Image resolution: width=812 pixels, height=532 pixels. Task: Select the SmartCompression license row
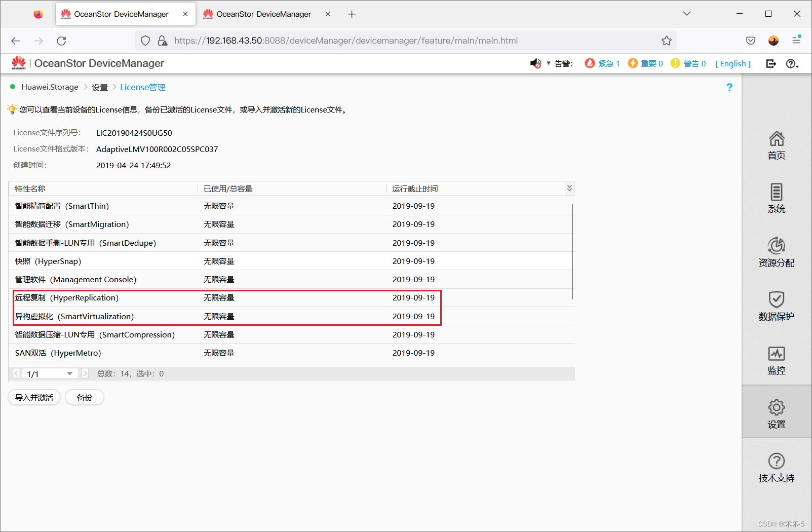click(291, 334)
